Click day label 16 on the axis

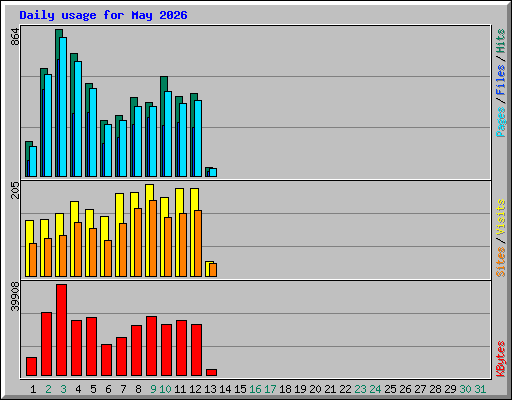coord(255,389)
